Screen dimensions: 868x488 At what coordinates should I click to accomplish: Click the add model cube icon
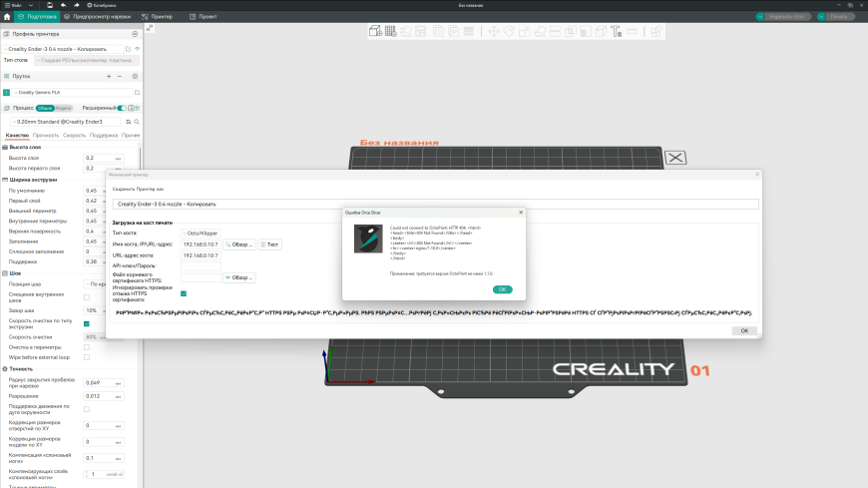coord(375,32)
